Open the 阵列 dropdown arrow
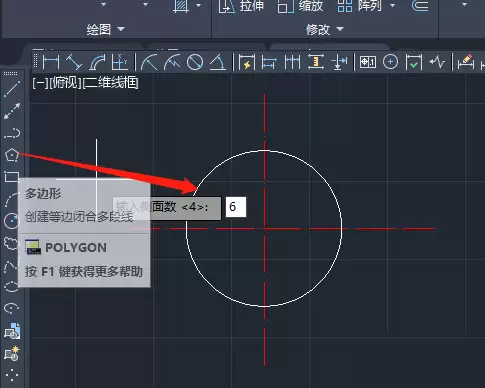Viewport: 485px width, 388px height. (x=393, y=5)
